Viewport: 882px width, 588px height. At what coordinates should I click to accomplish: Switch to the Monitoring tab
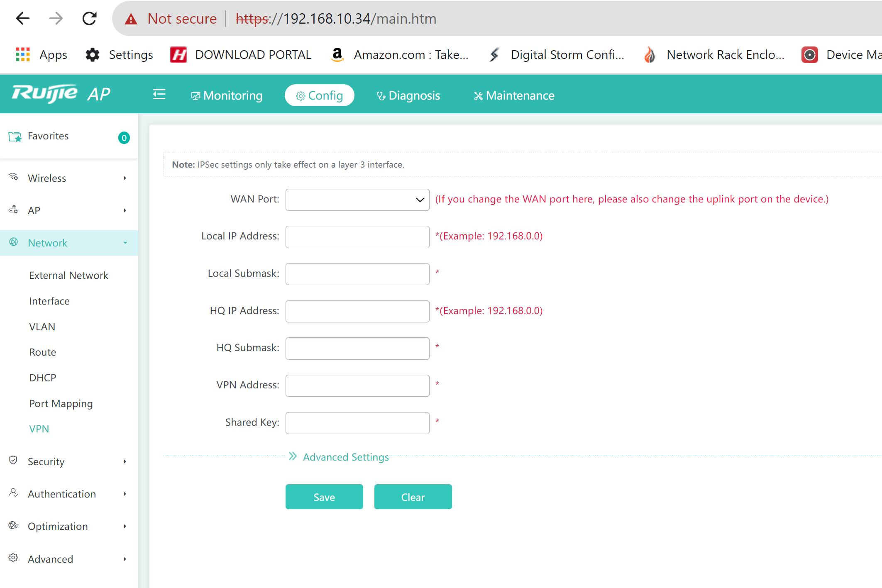click(x=227, y=95)
